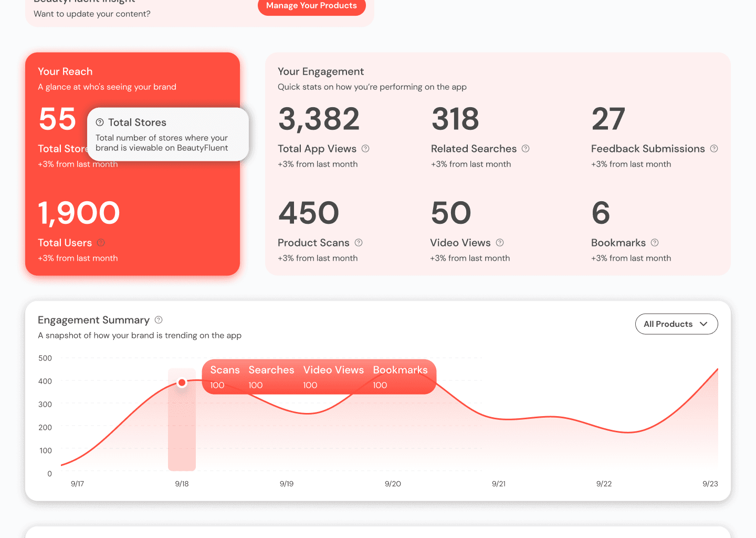Click the 1,900 Total Users number

tap(79, 213)
